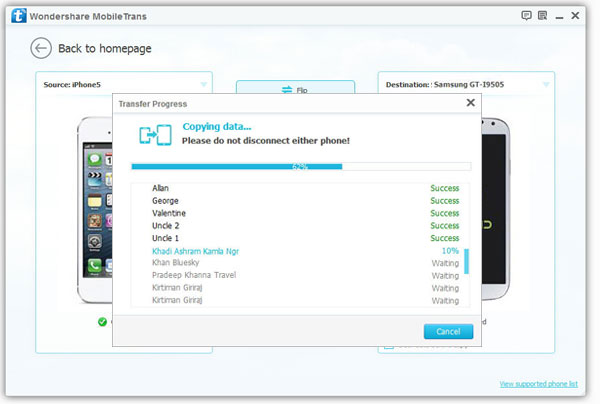This screenshot has width=600, height=404.
Task: Click the back arrow circle icon
Action: coord(41,48)
